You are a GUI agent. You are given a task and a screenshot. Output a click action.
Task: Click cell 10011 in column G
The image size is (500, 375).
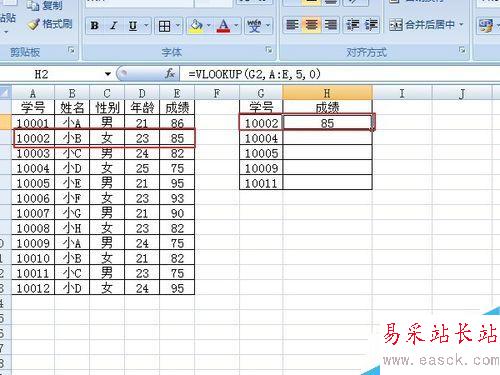point(261,183)
